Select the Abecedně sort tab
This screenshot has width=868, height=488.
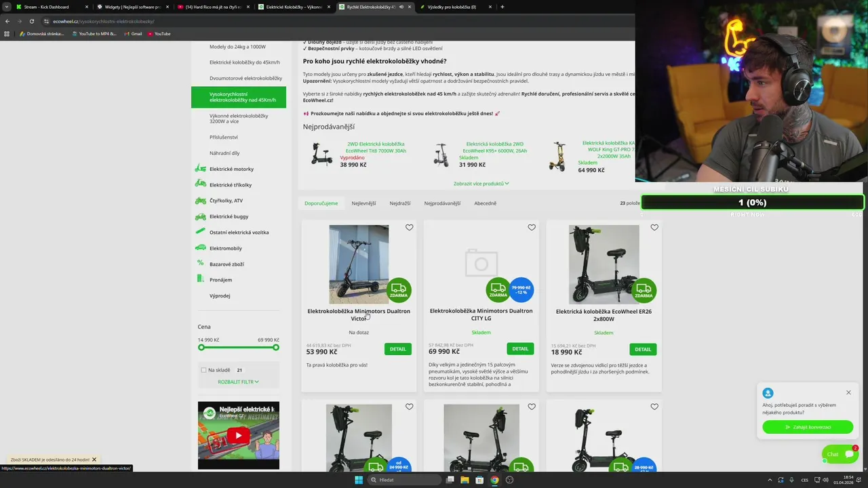(x=485, y=203)
